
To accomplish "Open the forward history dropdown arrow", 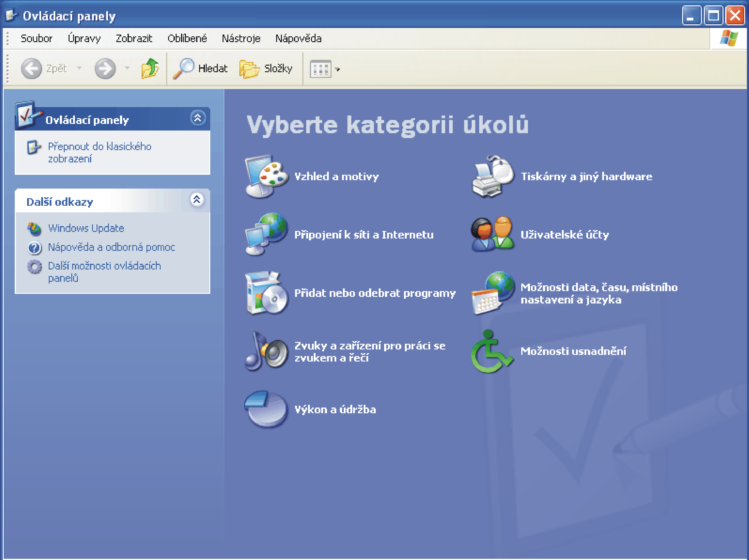I will pos(127,68).
